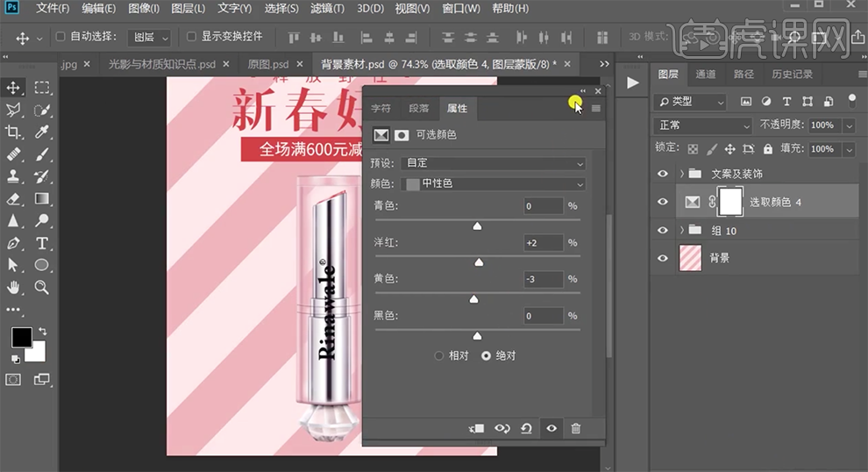This screenshot has height=472, width=868.
Task: Open the Properties panel flyout menu
Action: coord(595,109)
